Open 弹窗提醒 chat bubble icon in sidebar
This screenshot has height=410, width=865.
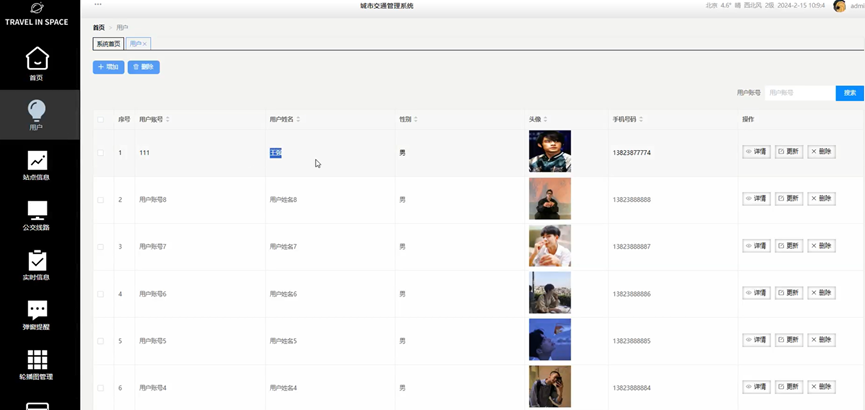(37, 310)
